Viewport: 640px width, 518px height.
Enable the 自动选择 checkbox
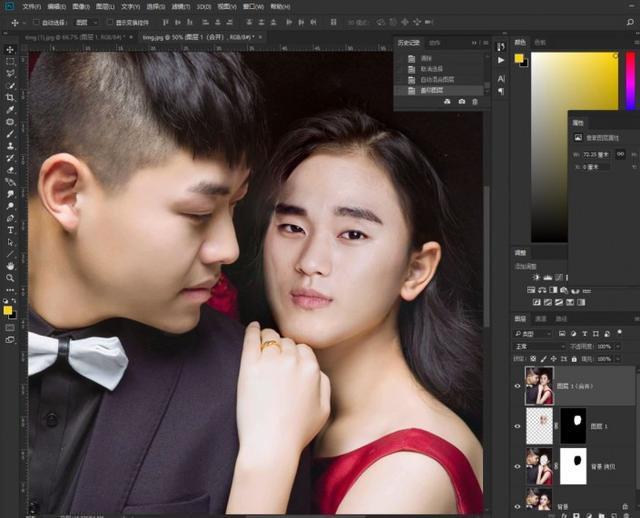36,21
